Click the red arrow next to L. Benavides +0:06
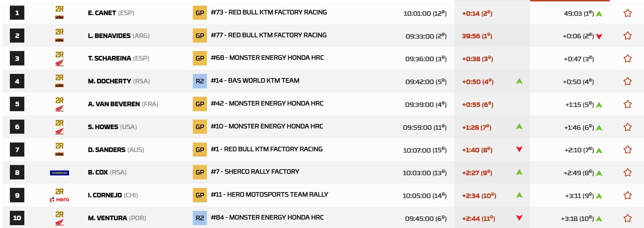The width and height of the screenshot is (644, 228). (599, 36)
